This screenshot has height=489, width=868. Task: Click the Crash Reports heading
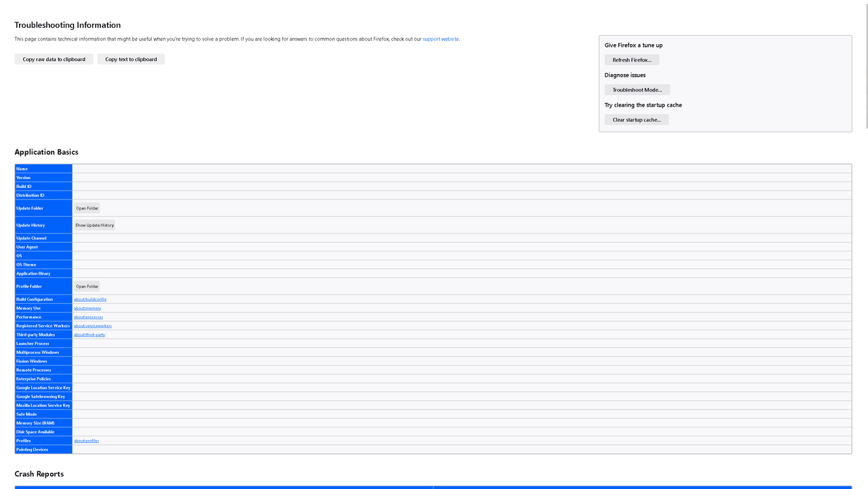click(39, 473)
